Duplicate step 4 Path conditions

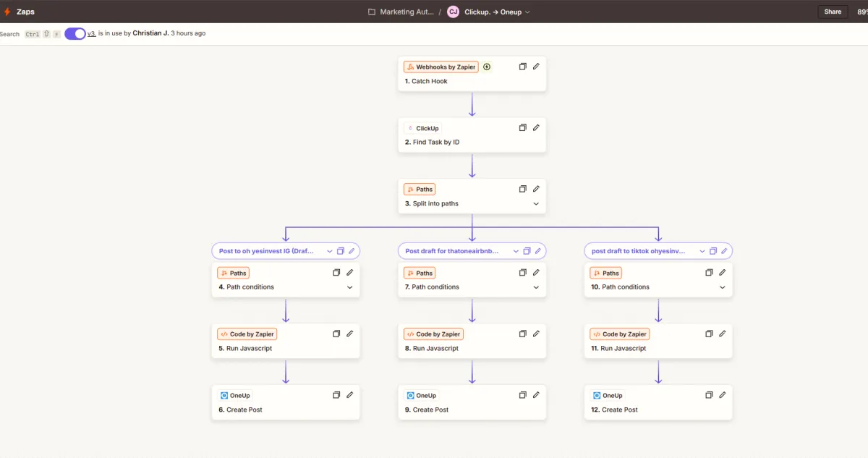coord(336,273)
